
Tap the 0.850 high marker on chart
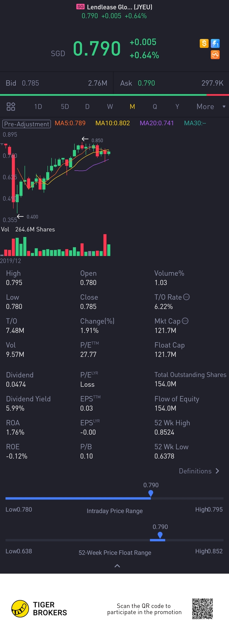point(97,140)
